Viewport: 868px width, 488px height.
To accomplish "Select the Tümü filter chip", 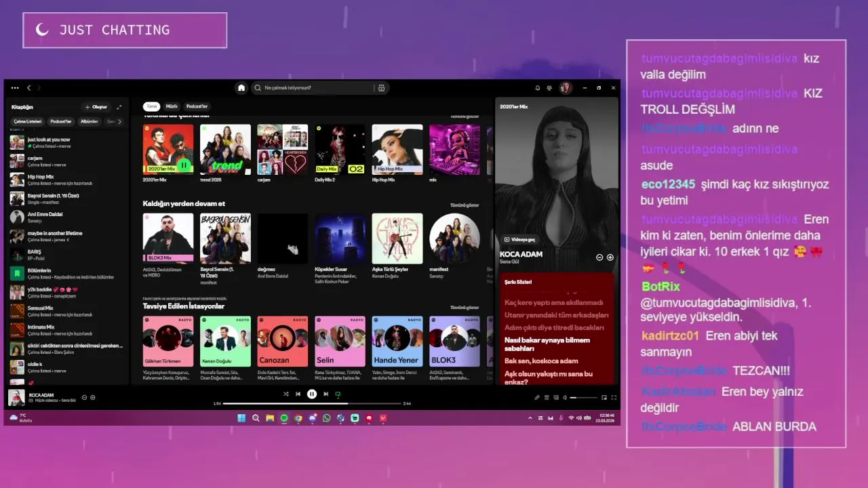I will [x=151, y=106].
